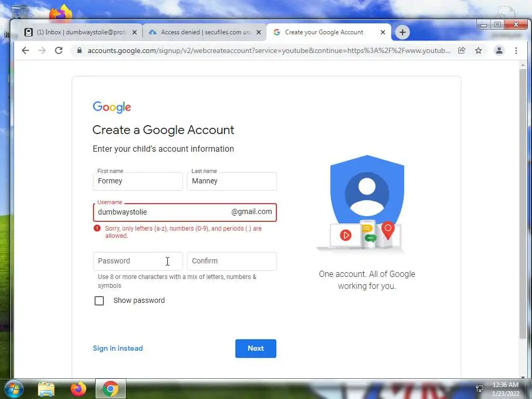Switch to the Inbox dumbwaystolie tab

tap(81, 32)
